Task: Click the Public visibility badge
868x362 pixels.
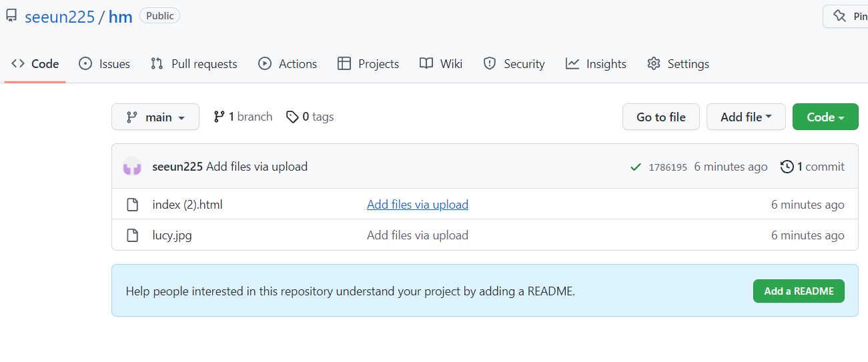Action: (160, 16)
